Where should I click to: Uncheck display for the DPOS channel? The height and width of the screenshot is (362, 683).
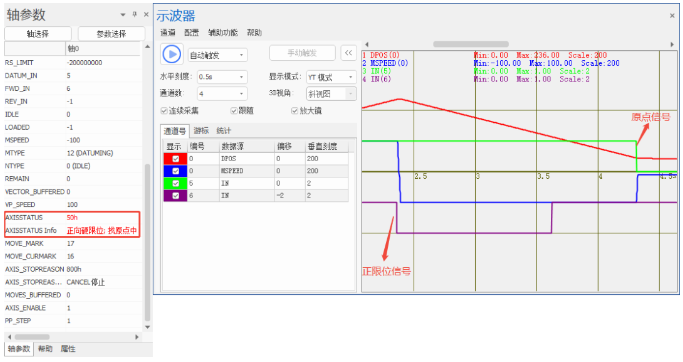(176, 159)
